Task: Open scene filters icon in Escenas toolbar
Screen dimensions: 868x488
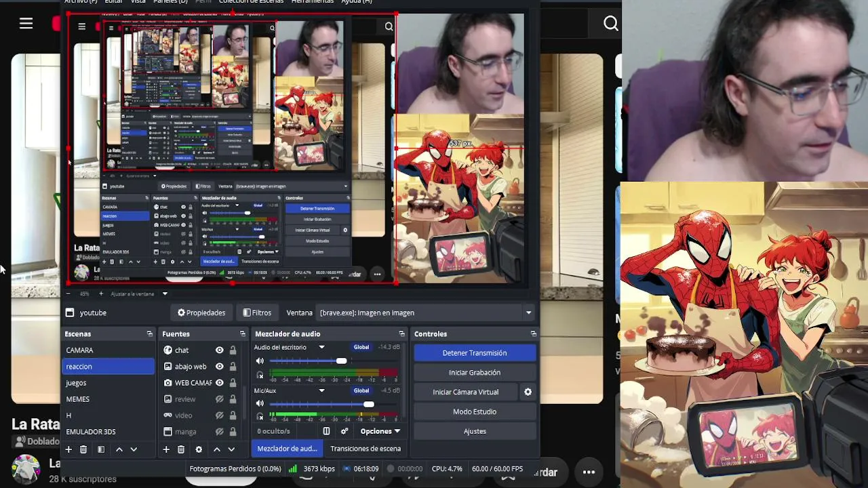Action: pos(101,449)
